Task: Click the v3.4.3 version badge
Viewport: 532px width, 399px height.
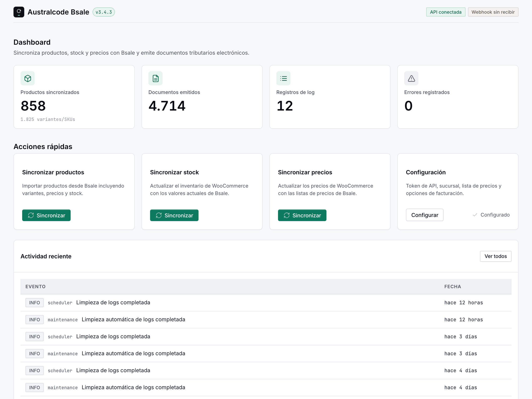Action: point(104,12)
